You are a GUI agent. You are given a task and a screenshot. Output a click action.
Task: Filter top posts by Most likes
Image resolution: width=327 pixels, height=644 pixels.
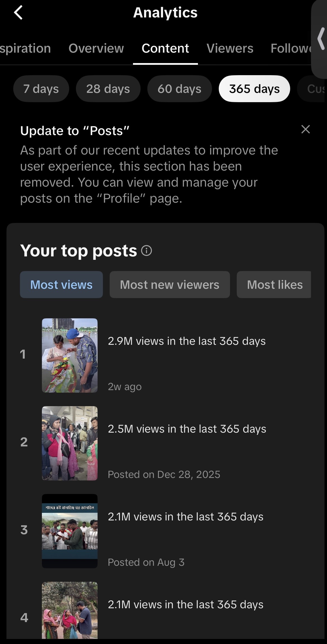(x=274, y=285)
